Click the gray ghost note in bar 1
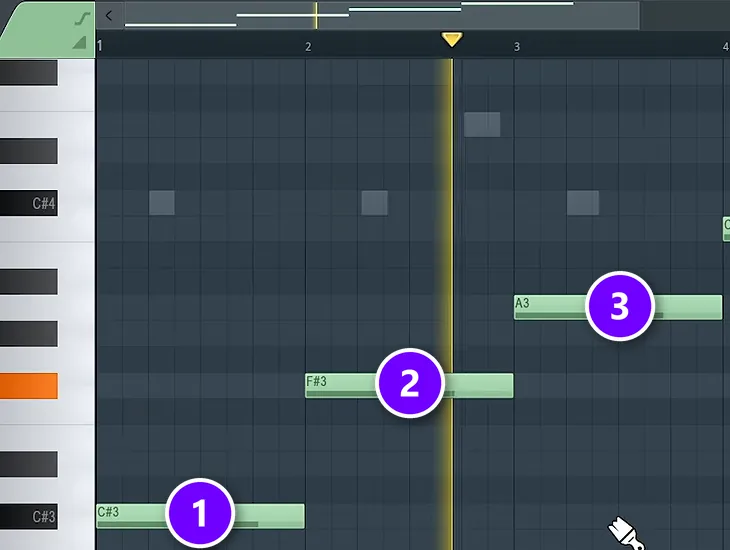The width and height of the screenshot is (730, 550). 162,203
